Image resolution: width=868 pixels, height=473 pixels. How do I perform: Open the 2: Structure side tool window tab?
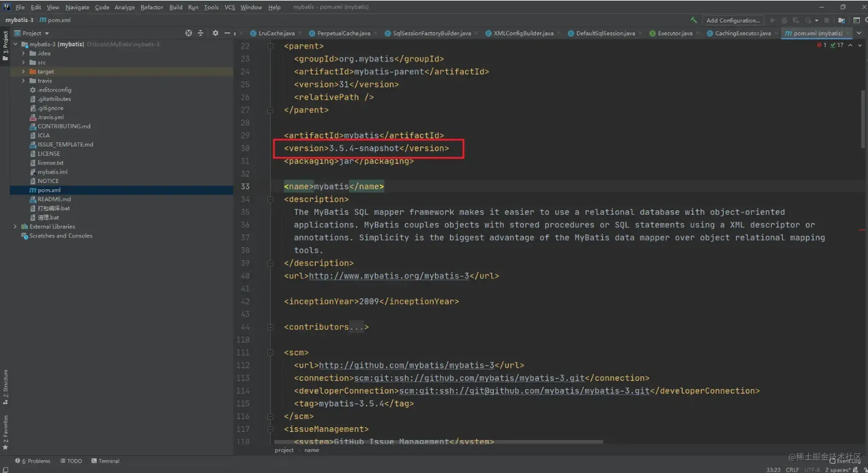point(5,387)
